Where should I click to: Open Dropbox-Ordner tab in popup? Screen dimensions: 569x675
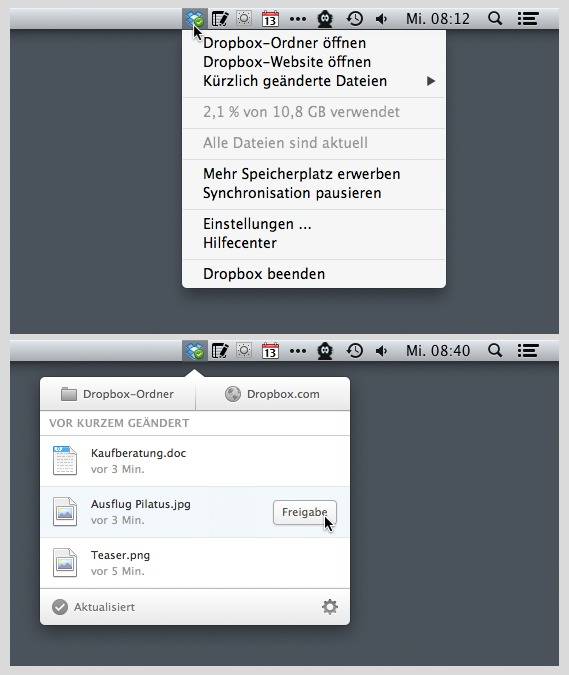[118, 394]
